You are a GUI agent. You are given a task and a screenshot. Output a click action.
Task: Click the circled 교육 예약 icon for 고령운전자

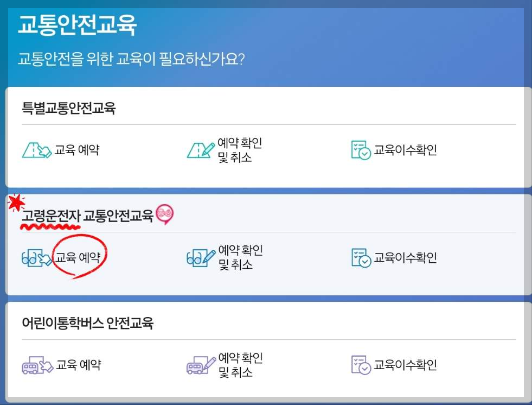pos(35,257)
